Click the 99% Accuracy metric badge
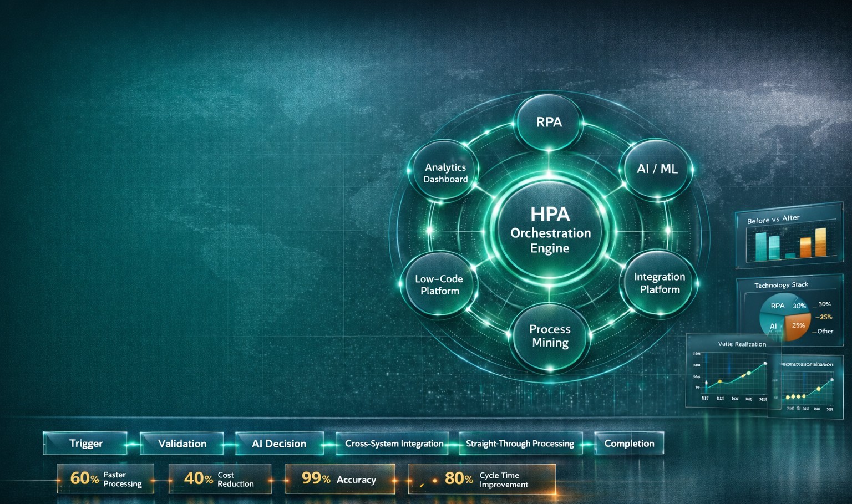 [x=339, y=478]
